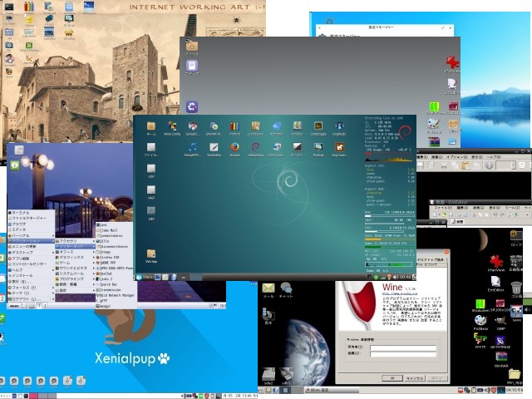The width and height of the screenshot is (532, 399).
Task: Expand プログラミング submenu
Action: point(75,279)
